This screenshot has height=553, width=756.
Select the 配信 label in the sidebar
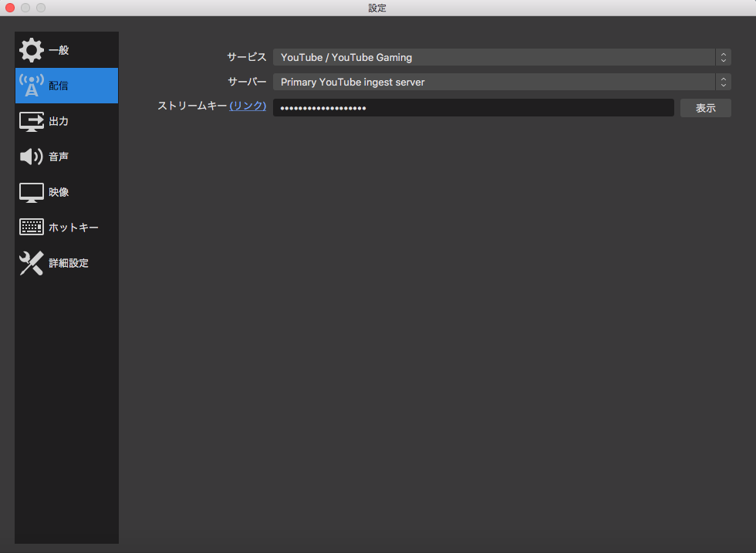pos(59,86)
